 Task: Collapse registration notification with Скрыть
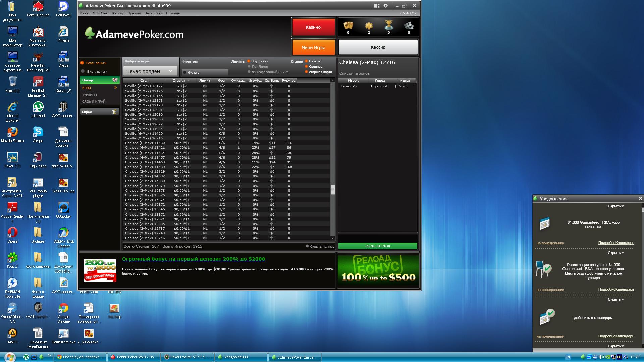point(616,253)
